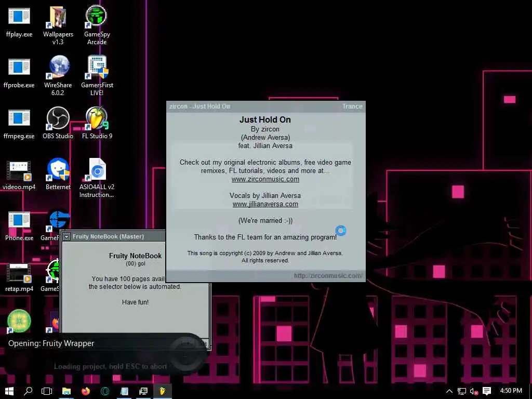The image size is (532, 399).
Task: Select the Phone.exe desktop icon
Action: (x=19, y=226)
